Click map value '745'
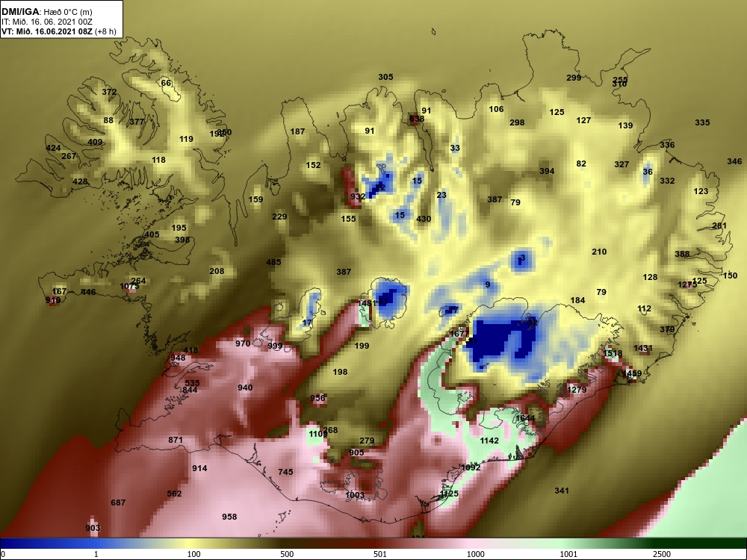This screenshot has height=560, width=747. [285, 472]
